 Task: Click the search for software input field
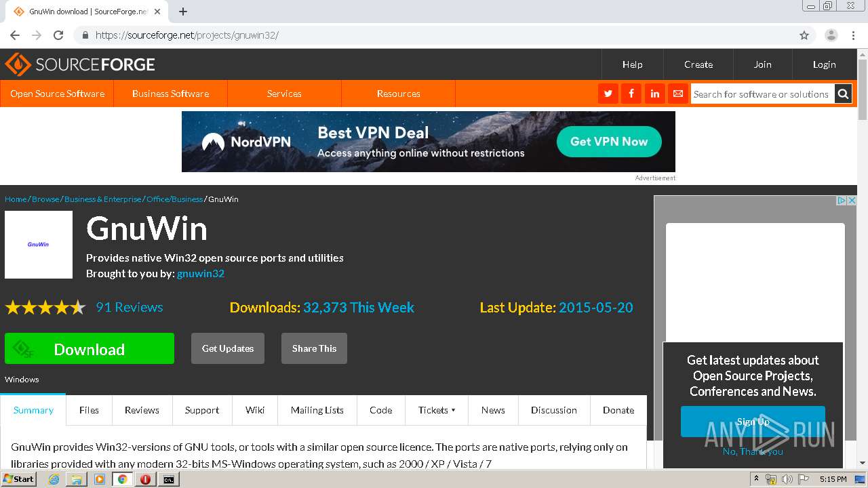tap(762, 94)
